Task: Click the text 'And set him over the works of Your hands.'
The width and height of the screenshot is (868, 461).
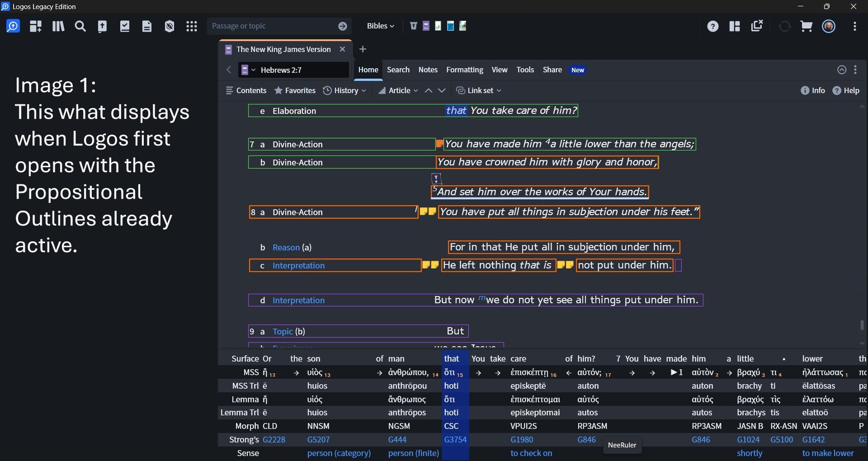Action: coord(540,192)
